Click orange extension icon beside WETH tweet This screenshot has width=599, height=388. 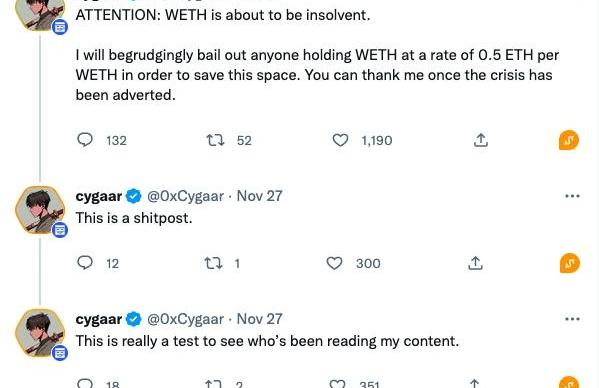coord(569,140)
